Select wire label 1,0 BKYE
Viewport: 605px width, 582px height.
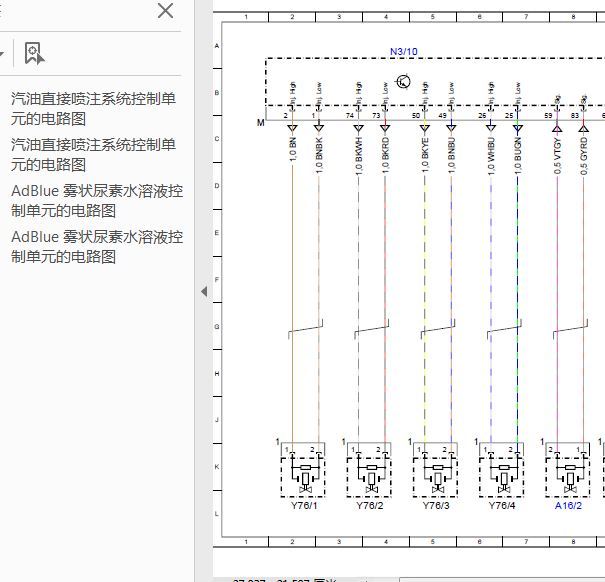(x=425, y=155)
